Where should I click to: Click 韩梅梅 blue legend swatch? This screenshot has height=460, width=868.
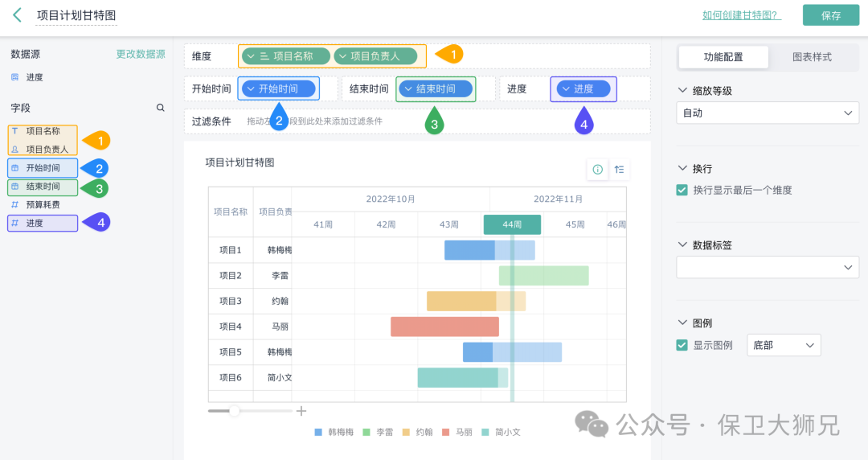tap(318, 433)
